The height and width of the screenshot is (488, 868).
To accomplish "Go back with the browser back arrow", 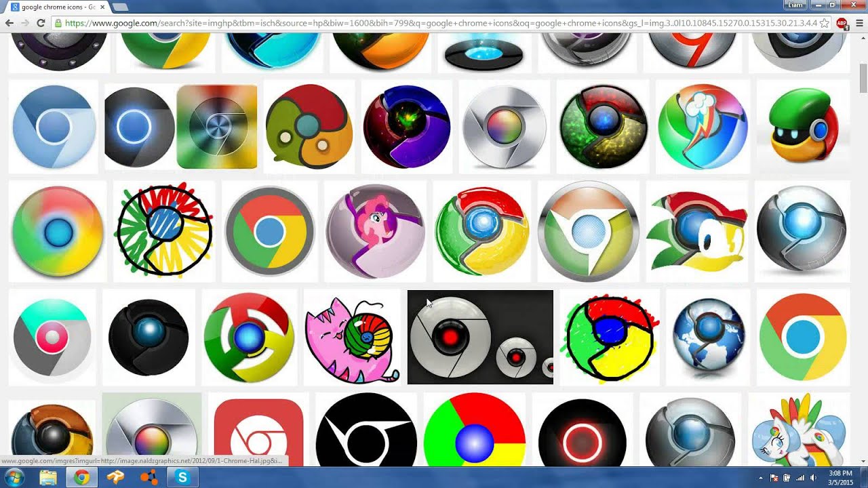I will point(9,23).
